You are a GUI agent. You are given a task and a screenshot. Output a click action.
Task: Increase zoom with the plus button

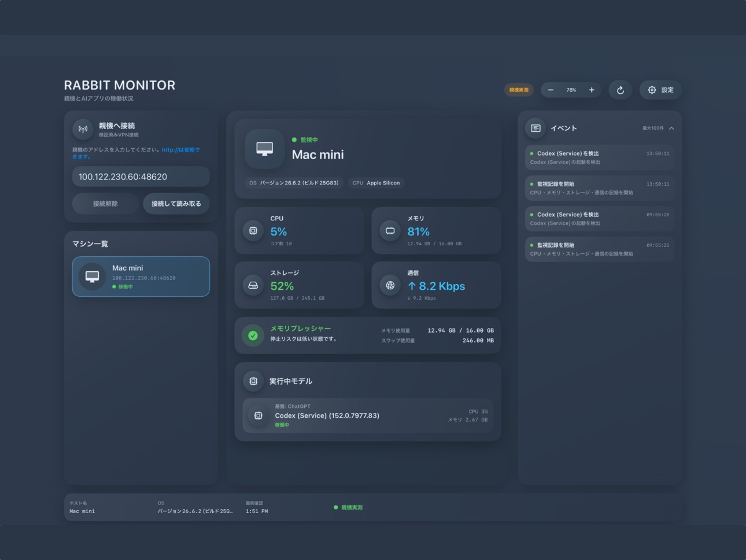click(592, 90)
